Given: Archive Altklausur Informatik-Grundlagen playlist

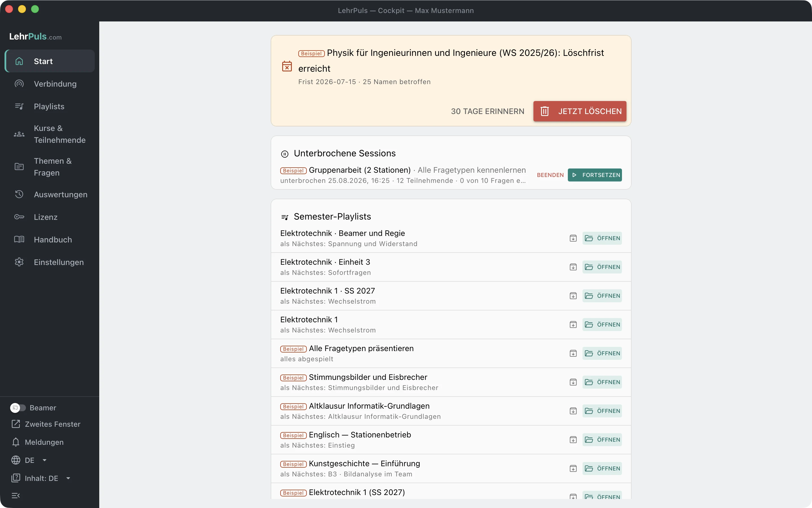Looking at the screenshot, I should tap(573, 411).
